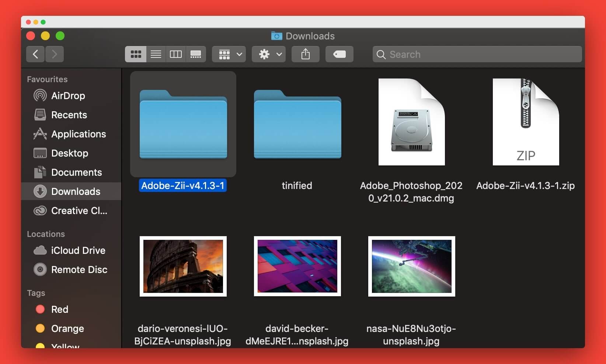Go forward with the right chevron button
This screenshot has height=364, width=606.
(x=55, y=54)
